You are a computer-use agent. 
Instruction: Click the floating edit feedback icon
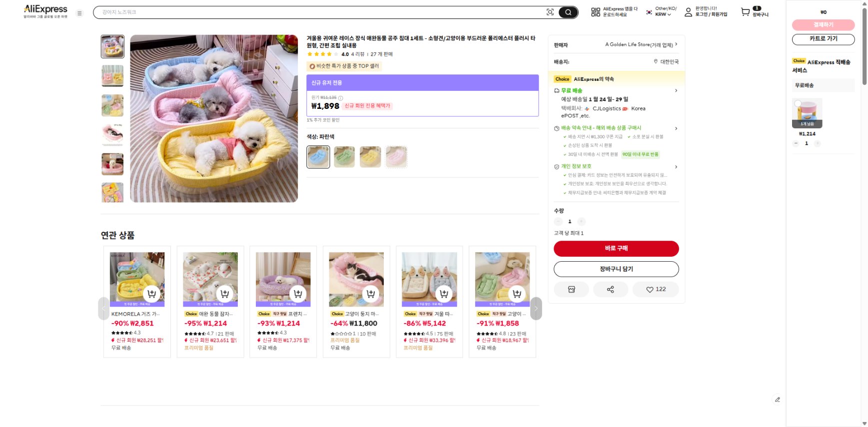tap(777, 400)
